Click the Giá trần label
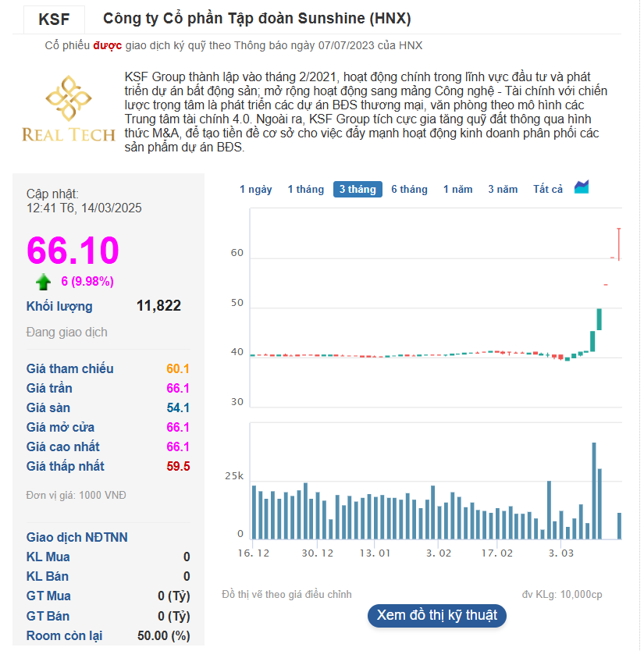This screenshot has height=651, width=644. [x=49, y=388]
